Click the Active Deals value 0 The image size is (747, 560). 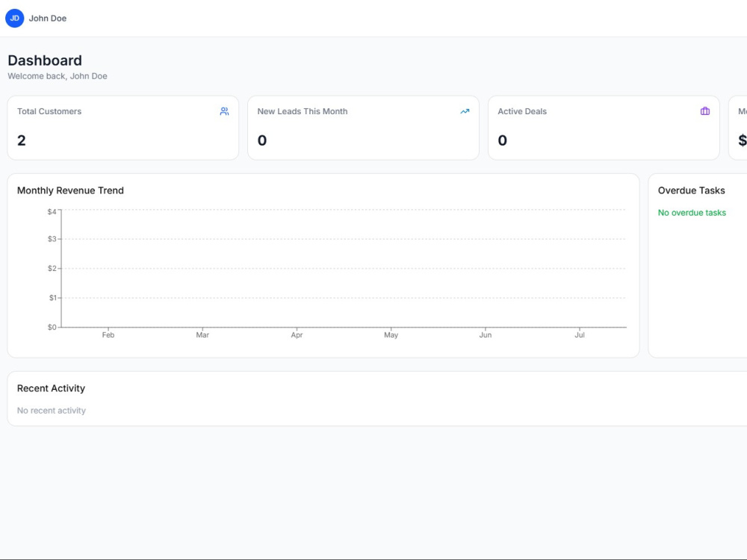[503, 140]
